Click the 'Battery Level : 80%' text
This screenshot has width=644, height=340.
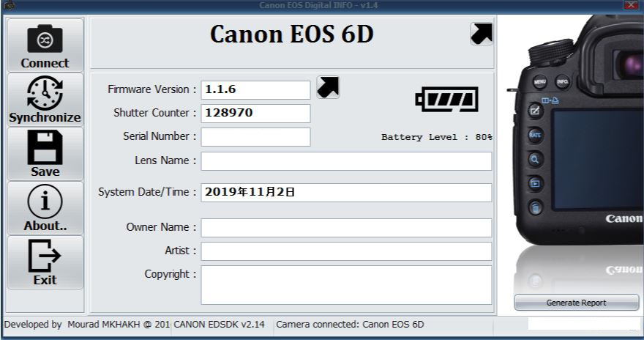coord(437,137)
